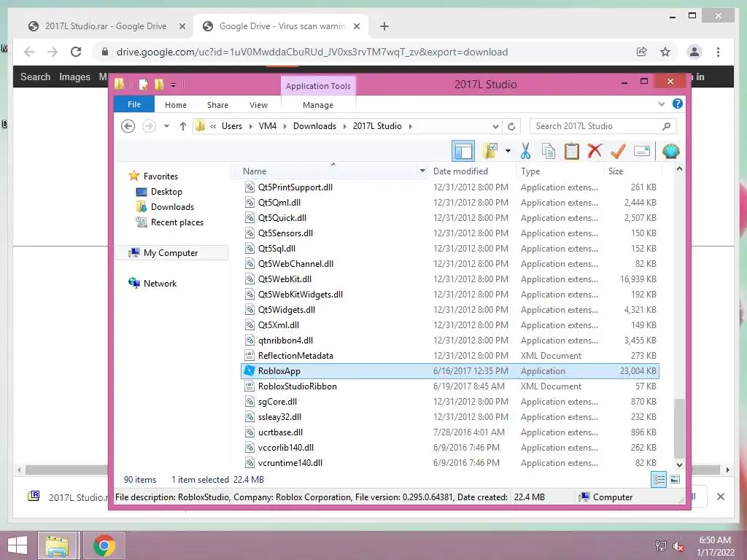
Task: Open the address bar history dropdown
Action: (495, 127)
